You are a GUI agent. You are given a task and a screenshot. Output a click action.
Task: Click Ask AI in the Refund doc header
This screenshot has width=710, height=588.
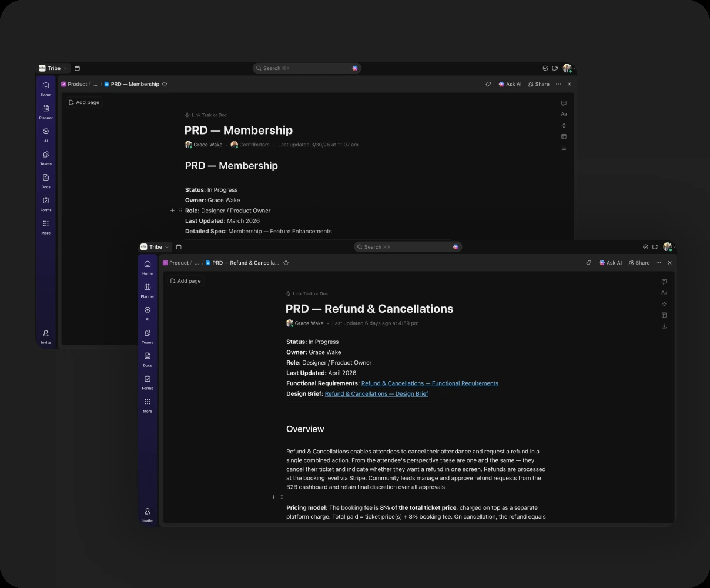pyautogui.click(x=610, y=263)
